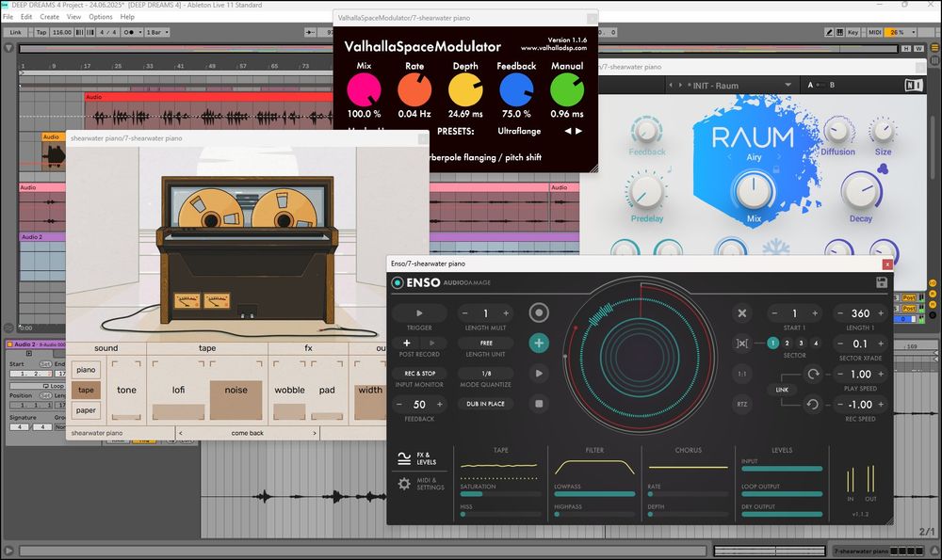Viewport: 942px width, 560px height.
Task: Click the forward play speed direction icon in Enso
Action: 813,374
